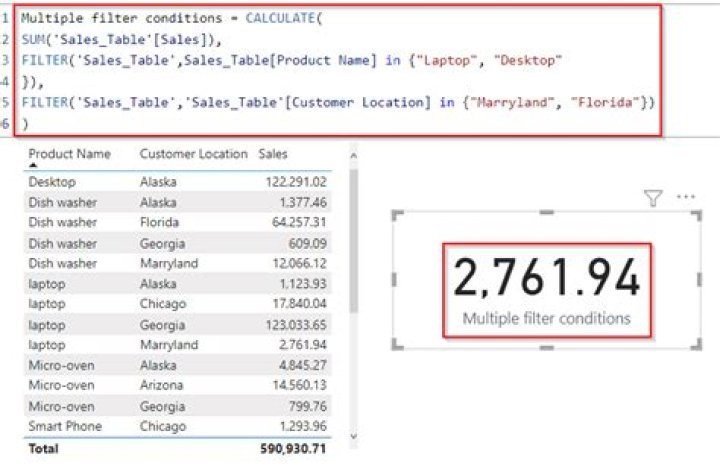Select sales value 4,845.27

tap(303, 366)
